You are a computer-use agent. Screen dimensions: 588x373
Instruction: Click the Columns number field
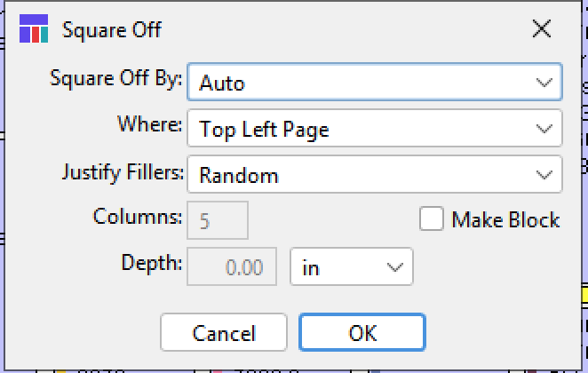click(x=218, y=221)
